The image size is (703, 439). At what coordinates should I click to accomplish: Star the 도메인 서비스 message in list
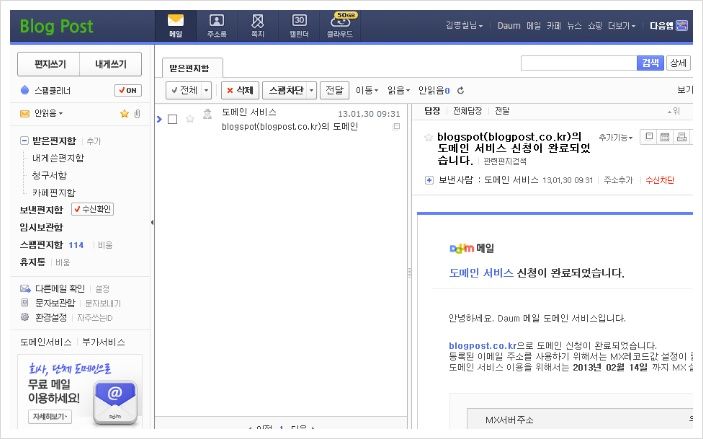pyautogui.click(x=190, y=119)
